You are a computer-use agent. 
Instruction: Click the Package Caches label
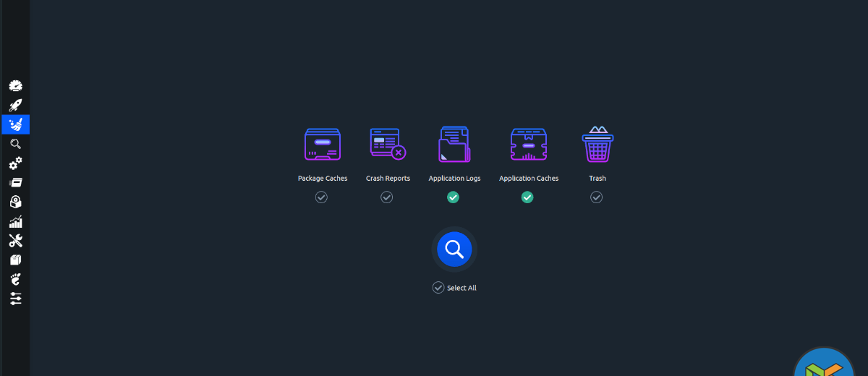pyautogui.click(x=323, y=179)
